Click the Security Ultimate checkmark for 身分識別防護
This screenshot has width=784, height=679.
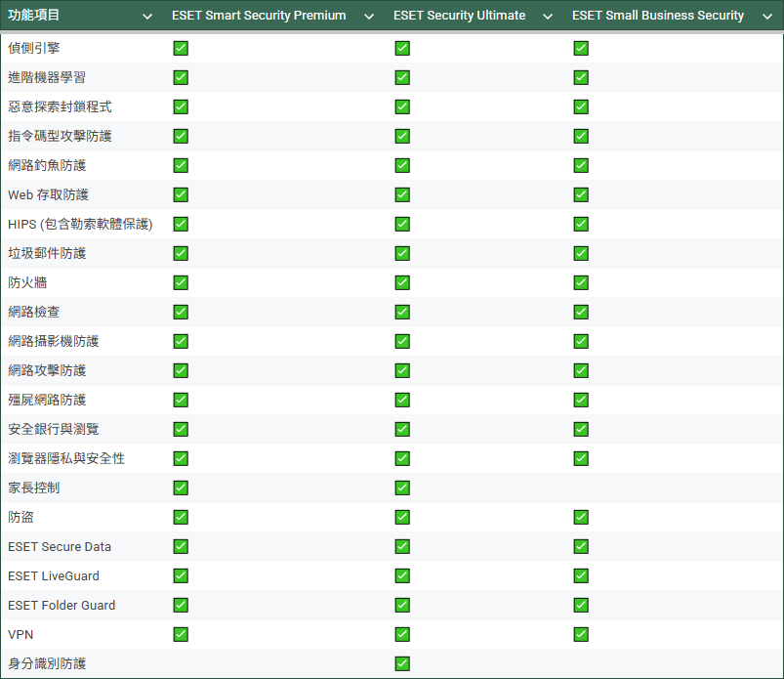pos(402,663)
